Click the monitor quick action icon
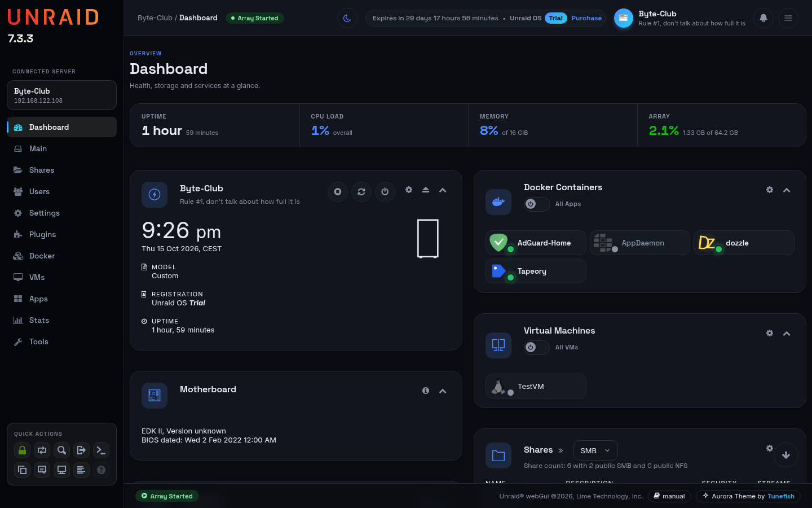812x508 pixels. coord(61,470)
